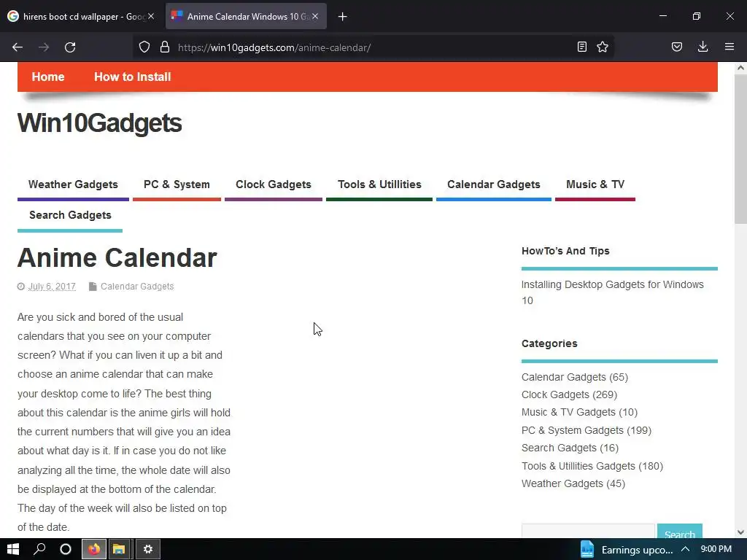
Task: Open Earnings upcoming news widget
Action: (x=627, y=550)
